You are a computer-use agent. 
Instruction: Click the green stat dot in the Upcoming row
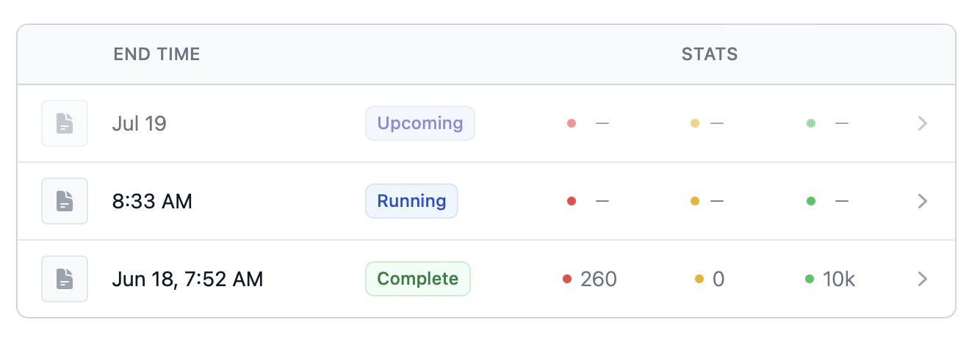[811, 123]
